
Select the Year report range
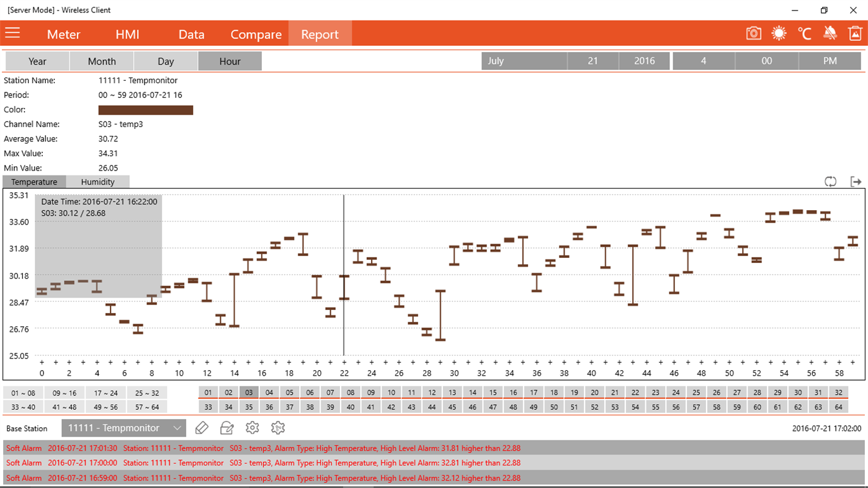(x=37, y=61)
